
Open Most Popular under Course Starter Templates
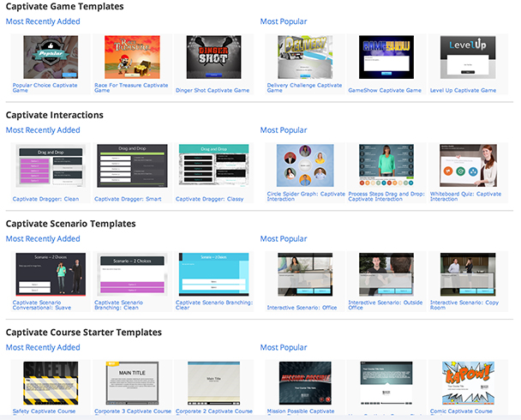pos(283,348)
